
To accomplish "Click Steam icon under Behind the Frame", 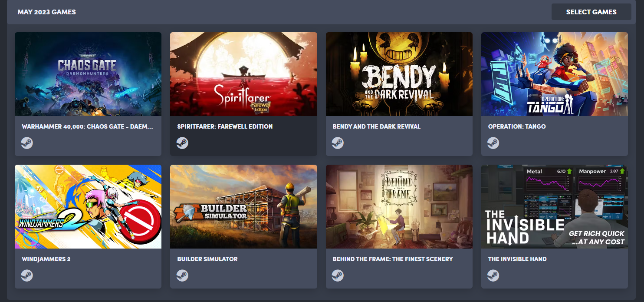I will click(338, 275).
